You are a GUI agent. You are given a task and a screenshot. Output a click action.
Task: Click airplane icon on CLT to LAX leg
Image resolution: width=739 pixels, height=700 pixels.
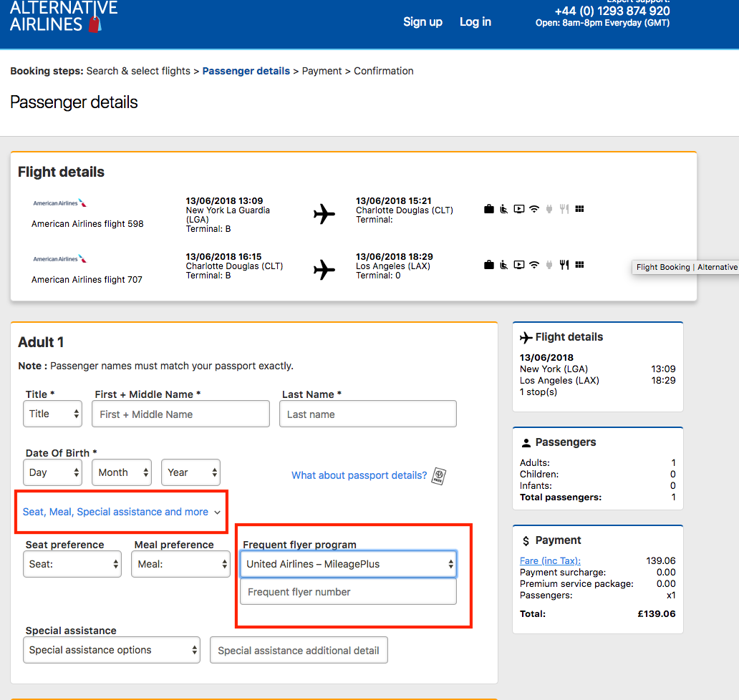coord(324,269)
